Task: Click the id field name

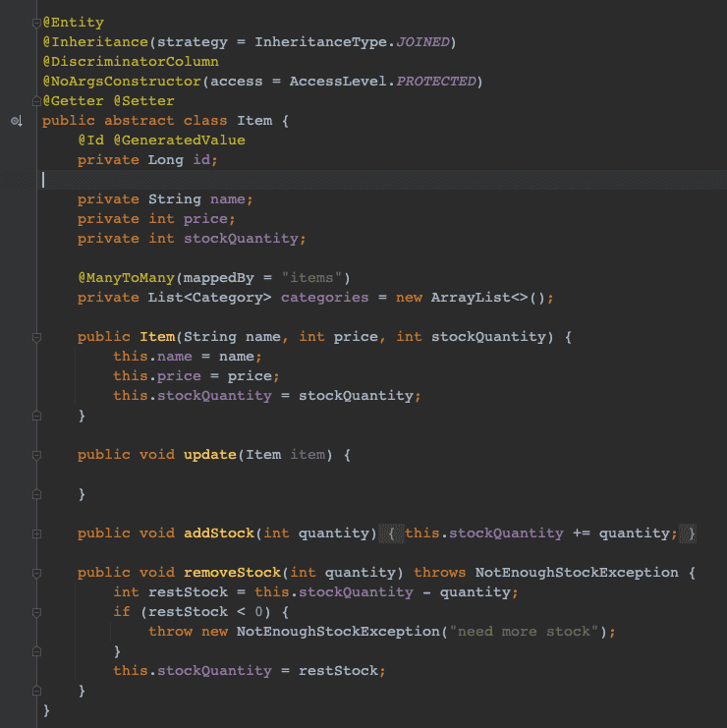Action: (201, 160)
